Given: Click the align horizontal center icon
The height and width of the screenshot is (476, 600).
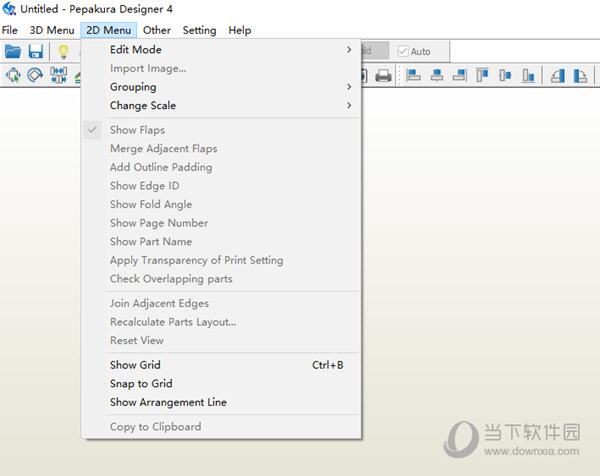Looking at the screenshot, I should pyautogui.click(x=437, y=75).
